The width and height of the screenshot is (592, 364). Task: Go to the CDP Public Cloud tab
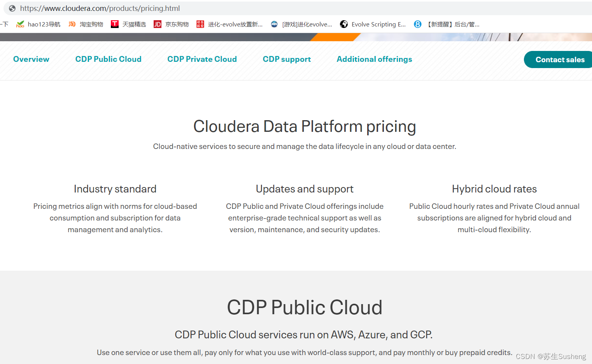coord(108,59)
